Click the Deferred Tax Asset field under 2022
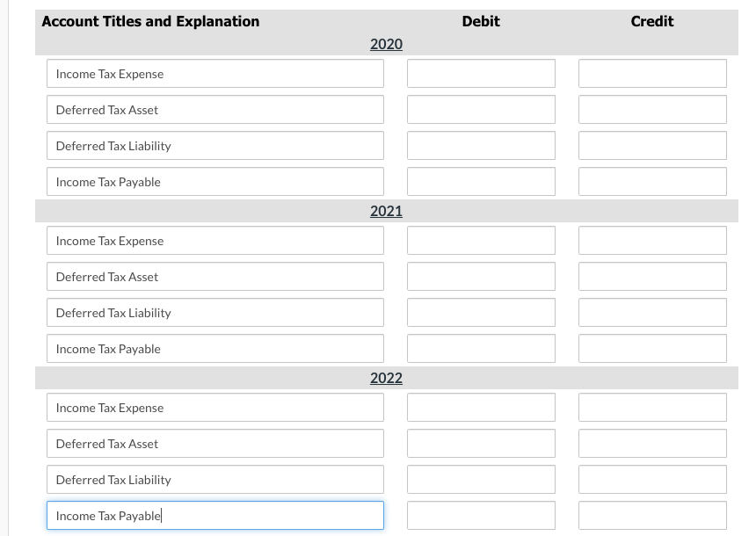 click(x=215, y=443)
